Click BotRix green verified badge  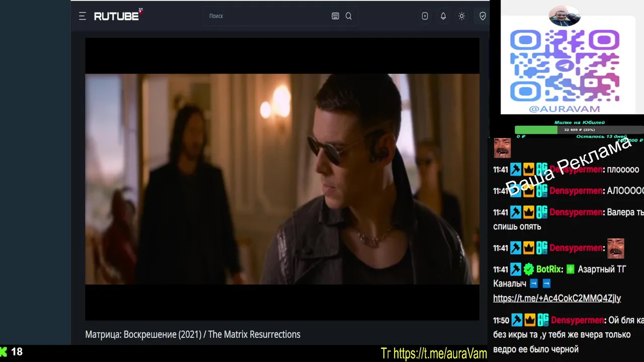(x=528, y=269)
